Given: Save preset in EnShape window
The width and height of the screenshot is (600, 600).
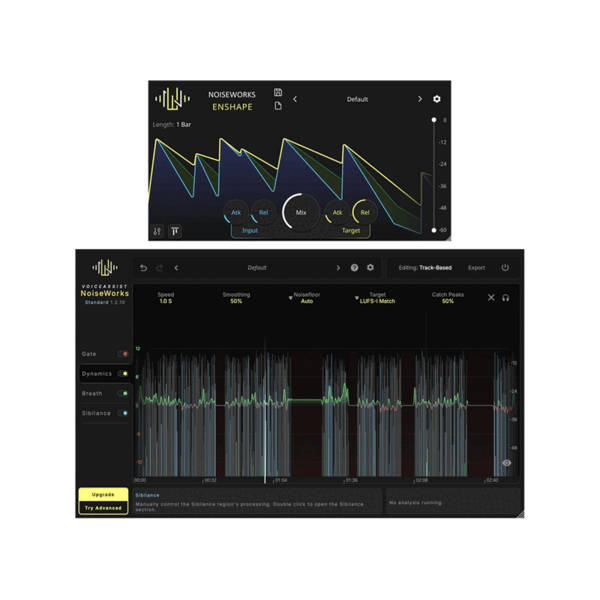Looking at the screenshot, I should (278, 92).
